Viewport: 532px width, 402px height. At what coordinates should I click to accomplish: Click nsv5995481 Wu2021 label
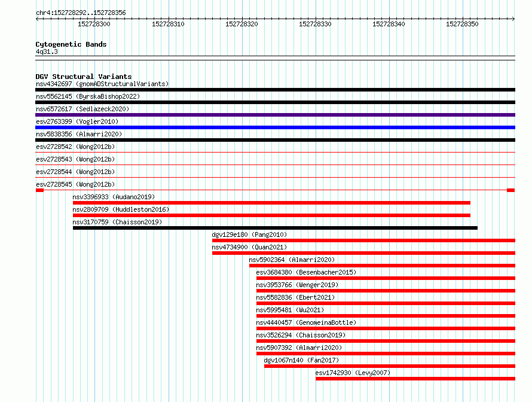(290, 310)
